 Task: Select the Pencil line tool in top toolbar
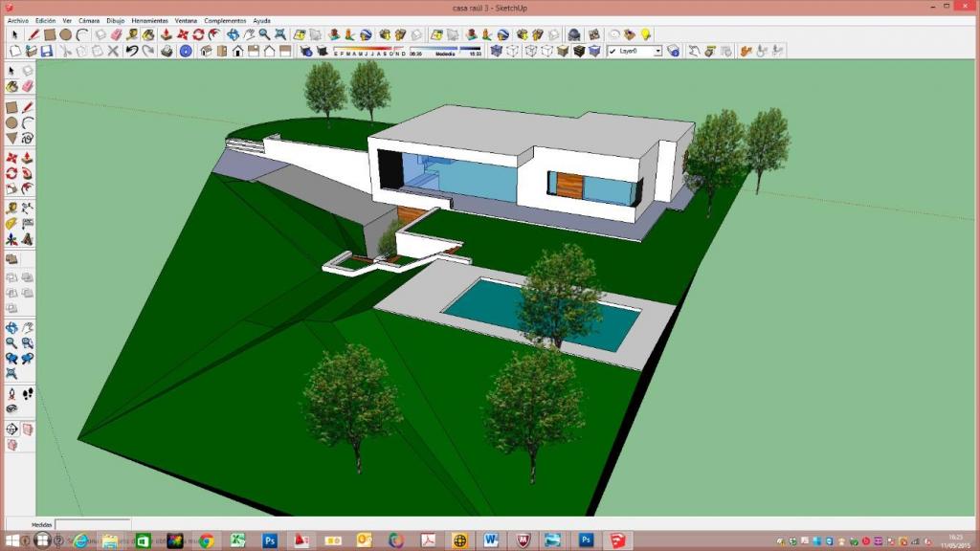pos(33,34)
